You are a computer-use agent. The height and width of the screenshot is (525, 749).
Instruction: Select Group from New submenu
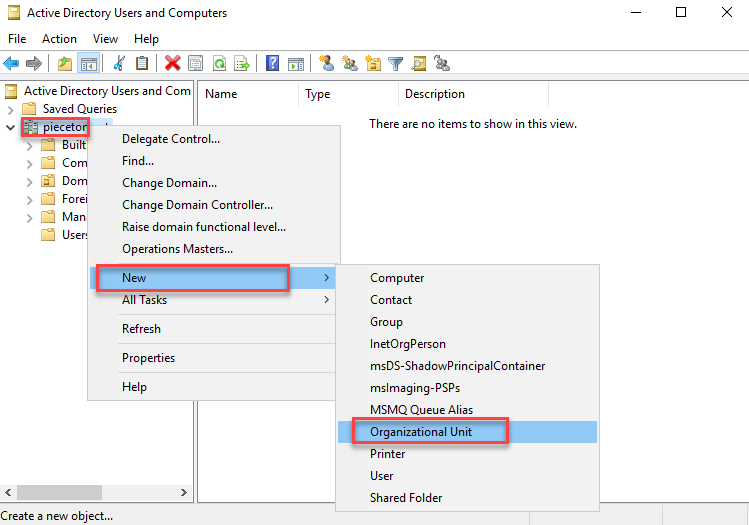point(467,322)
